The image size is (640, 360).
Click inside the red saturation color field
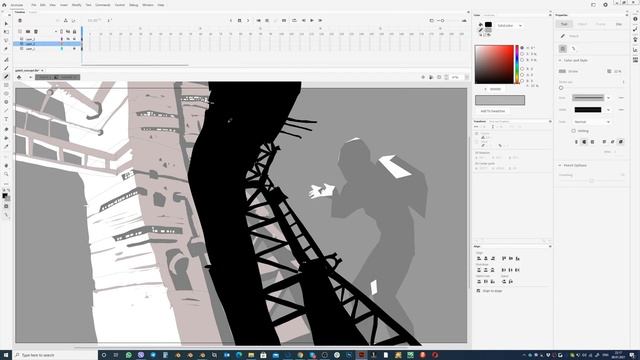(x=494, y=64)
